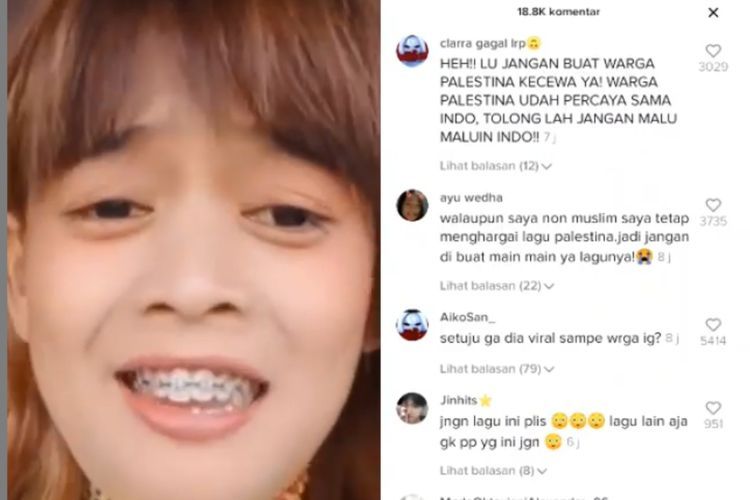
Task: Expand 'Lihat balasan (8)' replies
Action: (x=493, y=471)
